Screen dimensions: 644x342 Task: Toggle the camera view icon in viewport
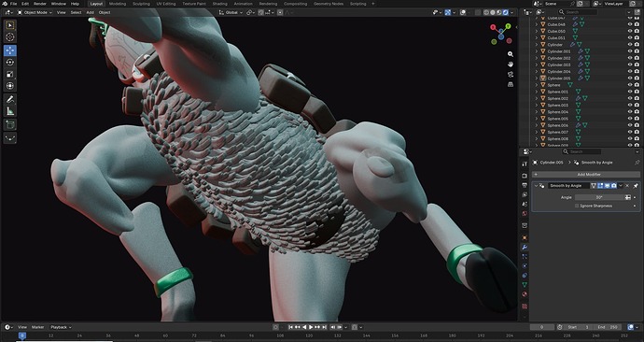(511, 75)
